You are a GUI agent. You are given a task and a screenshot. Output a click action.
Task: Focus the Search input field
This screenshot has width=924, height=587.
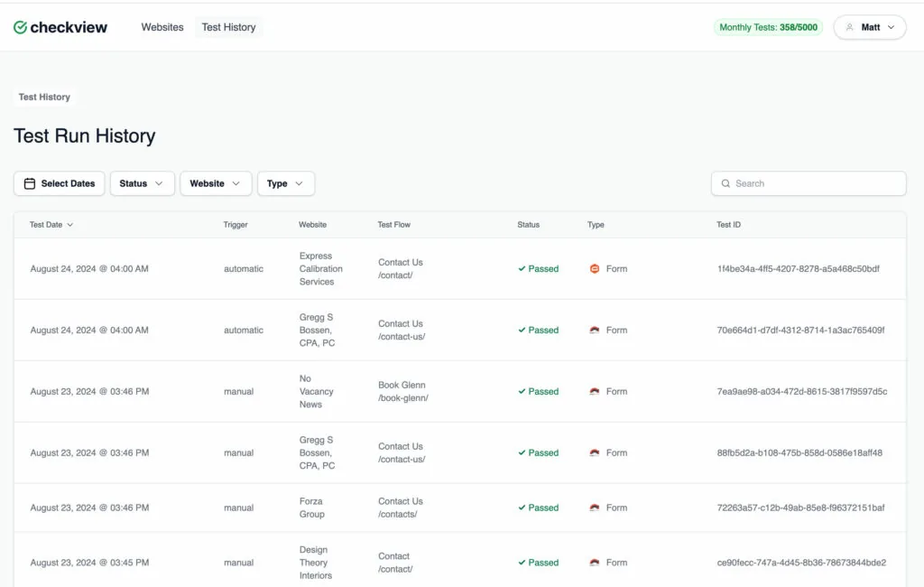point(808,183)
